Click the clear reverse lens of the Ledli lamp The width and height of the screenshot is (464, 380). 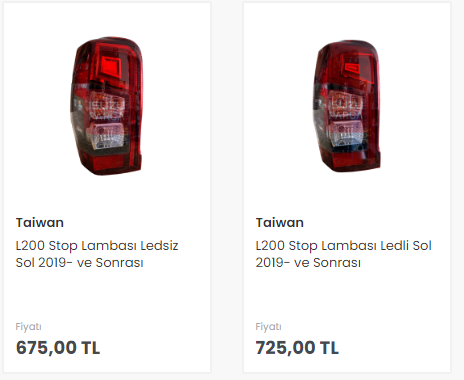point(345,133)
